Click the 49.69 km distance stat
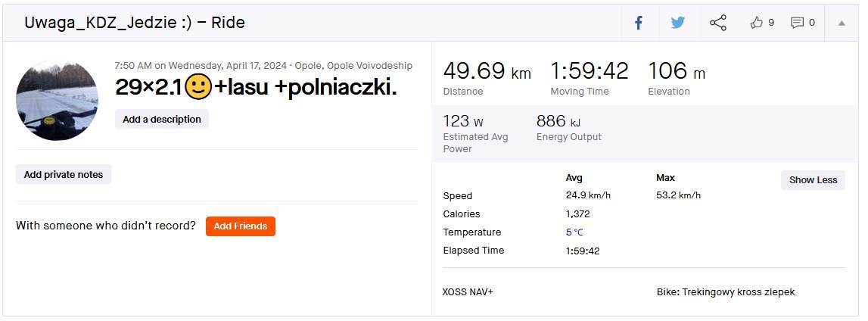Image resolution: width=868 pixels, height=321 pixels. pyautogui.click(x=487, y=71)
